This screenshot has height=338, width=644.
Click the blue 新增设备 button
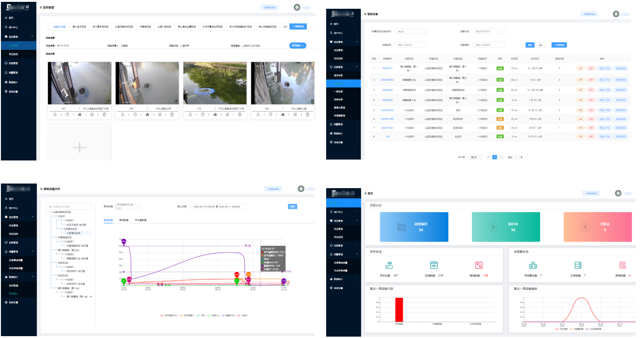[559, 45]
